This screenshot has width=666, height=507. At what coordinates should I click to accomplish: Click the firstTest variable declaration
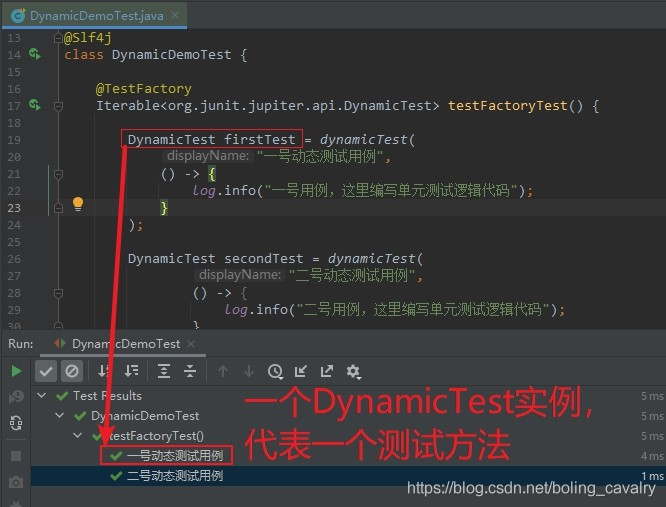(259, 139)
